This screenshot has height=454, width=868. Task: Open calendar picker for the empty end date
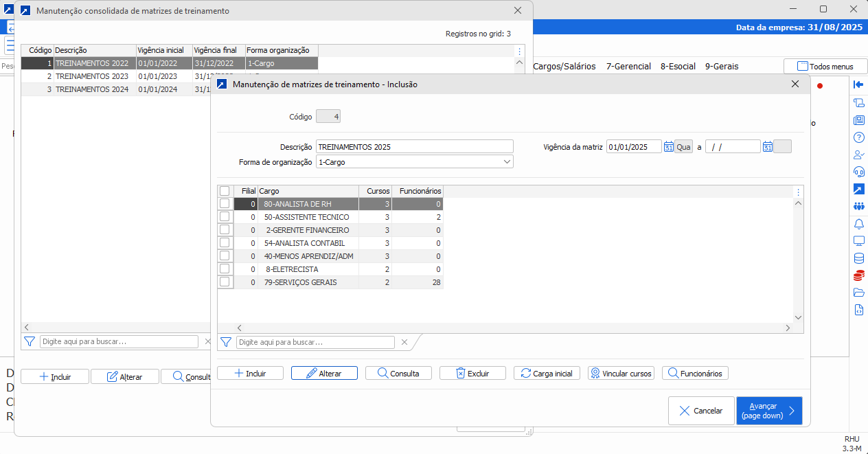[768, 146]
